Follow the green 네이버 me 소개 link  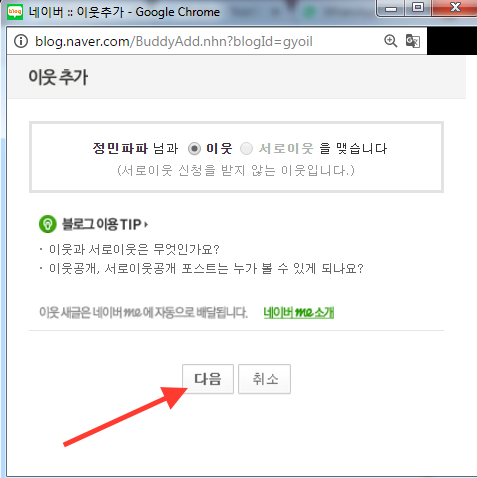[299, 312]
